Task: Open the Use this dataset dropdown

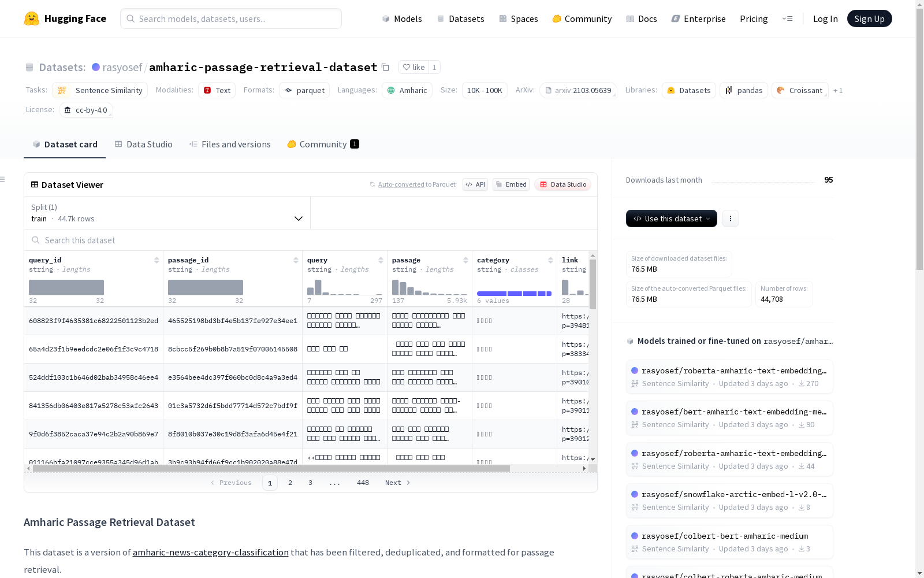Action: click(x=671, y=218)
